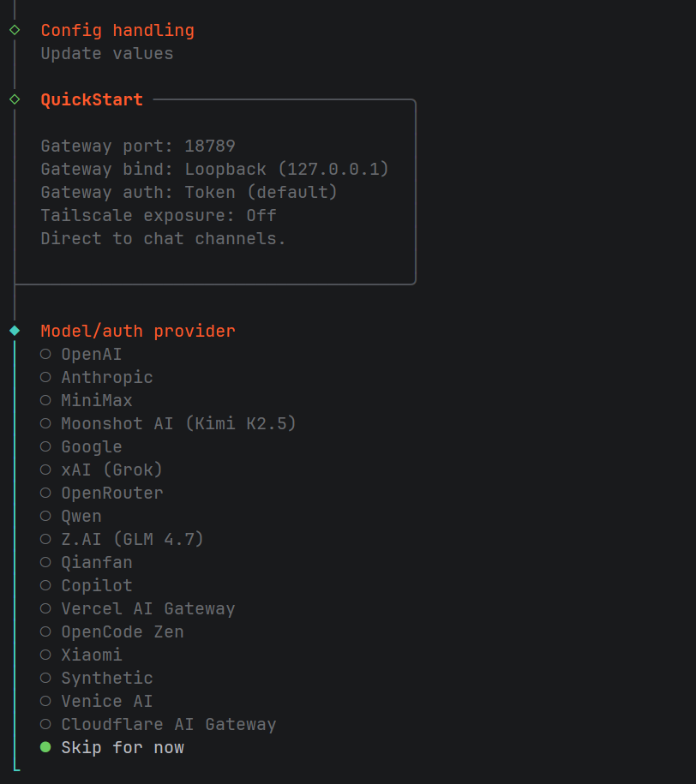
Task: Select the OpenAI provider option
Action: pyautogui.click(x=81, y=354)
